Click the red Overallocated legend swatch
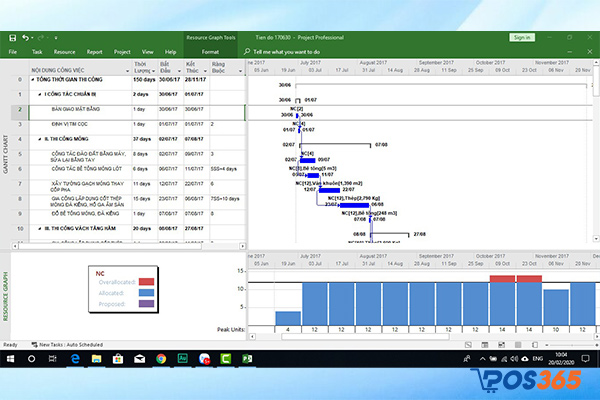Screen dimensions: 600x400 point(145,282)
